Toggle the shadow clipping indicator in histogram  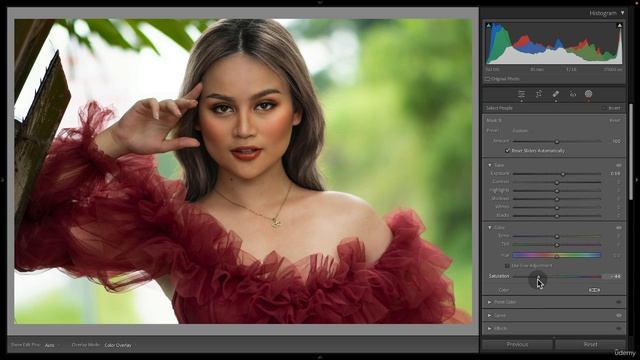[489, 25]
